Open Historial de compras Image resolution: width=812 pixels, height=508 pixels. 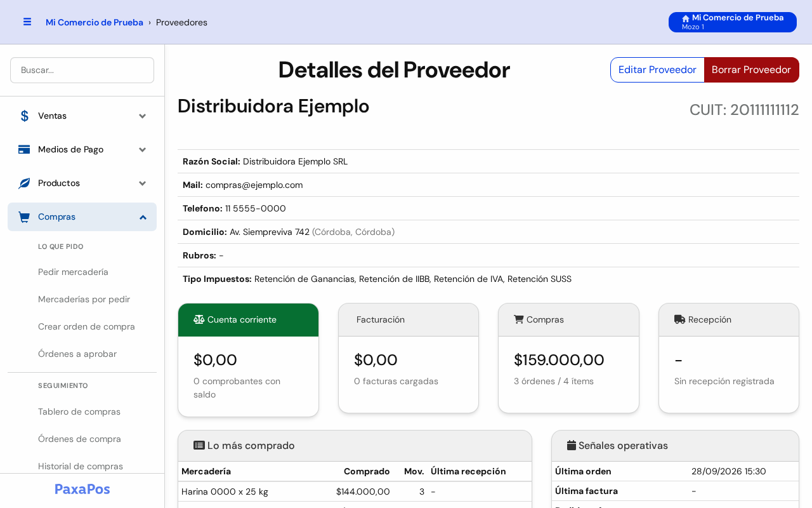tap(81, 466)
